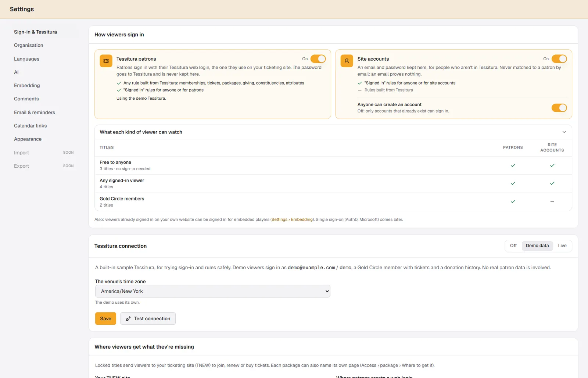This screenshot has width=588, height=378.
Task: Click the plug icon in Test connection
Action: pyautogui.click(x=128, y=319)
